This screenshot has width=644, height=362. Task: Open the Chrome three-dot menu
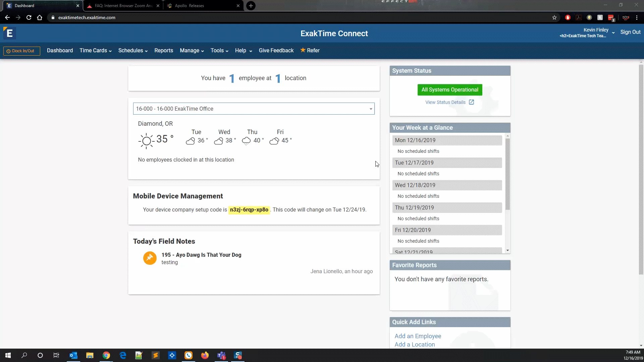[x=637, y=17]
